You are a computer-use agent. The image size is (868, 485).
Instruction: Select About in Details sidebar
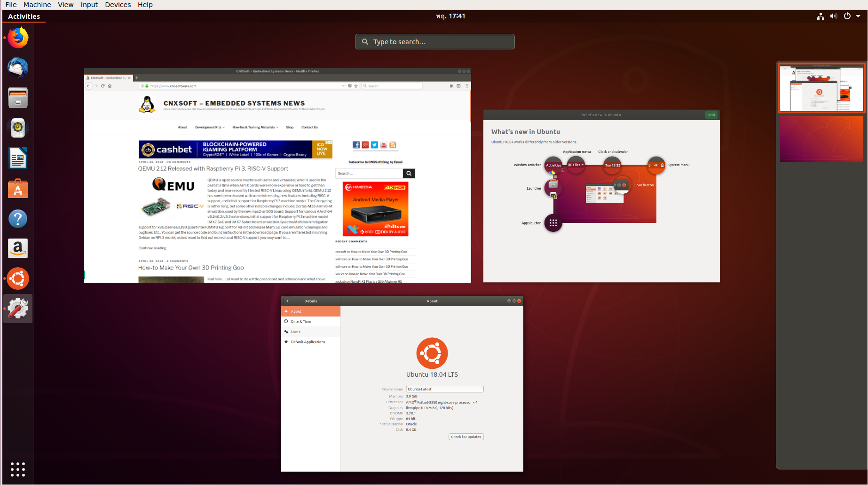point(311,311)
